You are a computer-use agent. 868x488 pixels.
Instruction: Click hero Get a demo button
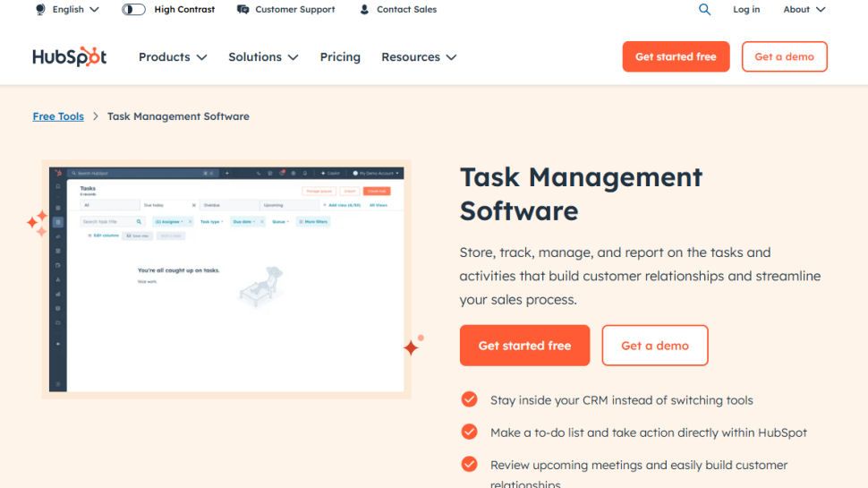pos(655,346)
